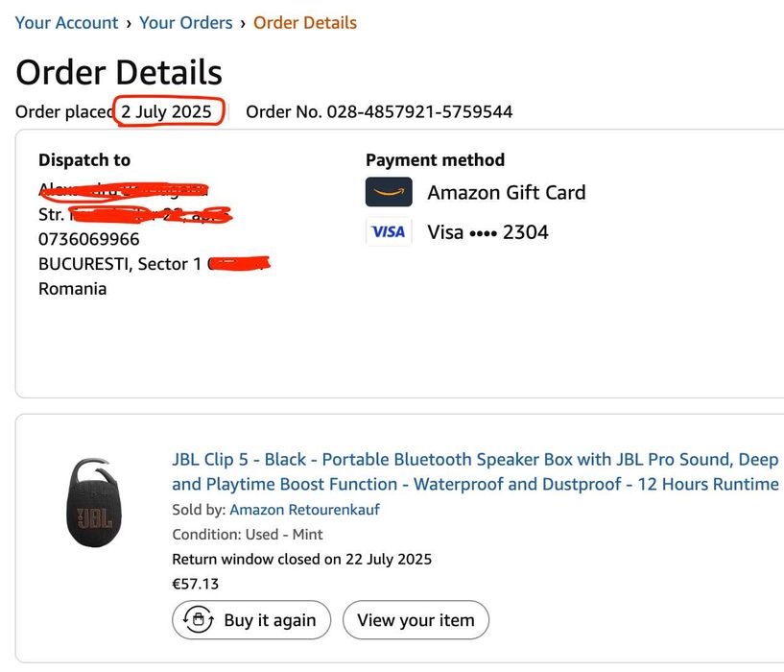Navigate to Your Orders breadcrumb
784x672 pixels.
[186, 22]
